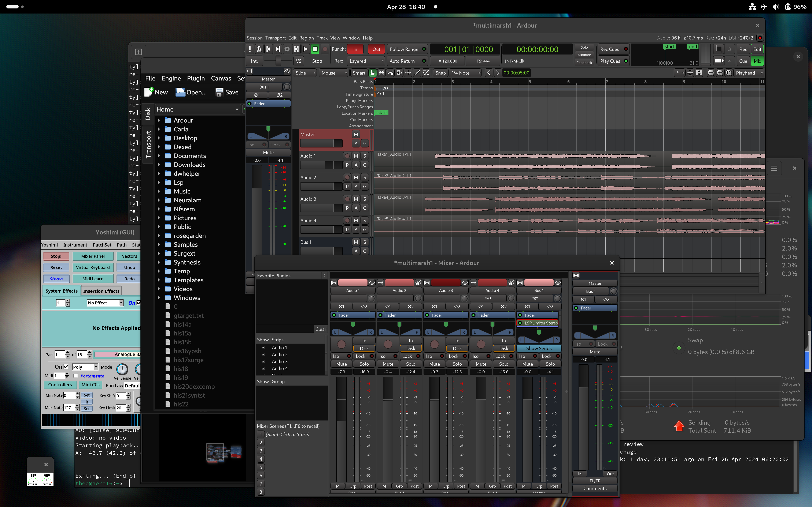Enable the loop playback icon
This screenshot has height=507, width=812.
287,49
